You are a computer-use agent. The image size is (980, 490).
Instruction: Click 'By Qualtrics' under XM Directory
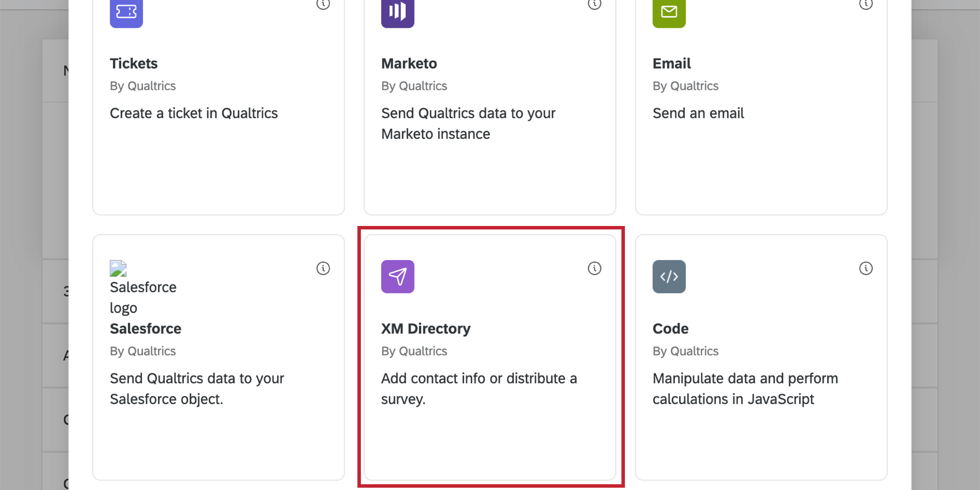[x=414, y=351]
